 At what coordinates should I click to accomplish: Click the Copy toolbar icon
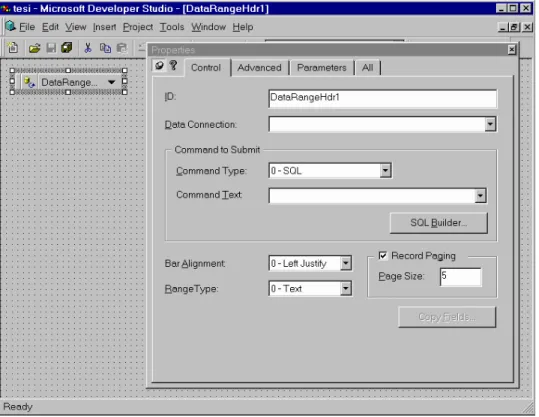pos(105,48)
